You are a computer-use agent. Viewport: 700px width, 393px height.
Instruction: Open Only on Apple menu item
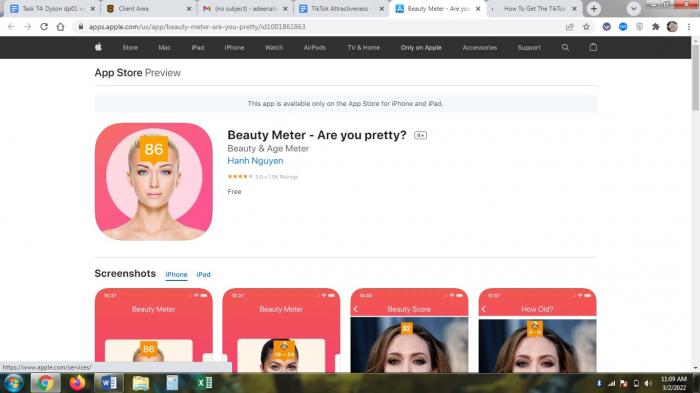point(421,47)
